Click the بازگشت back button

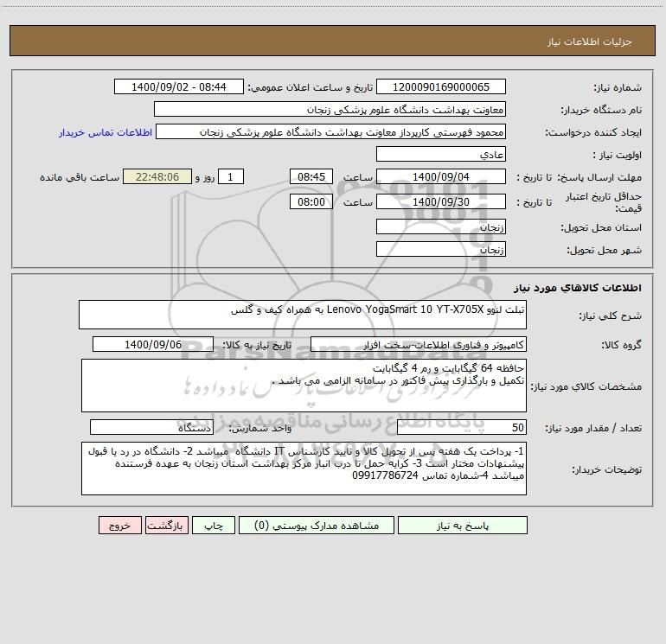pos(167,526)
